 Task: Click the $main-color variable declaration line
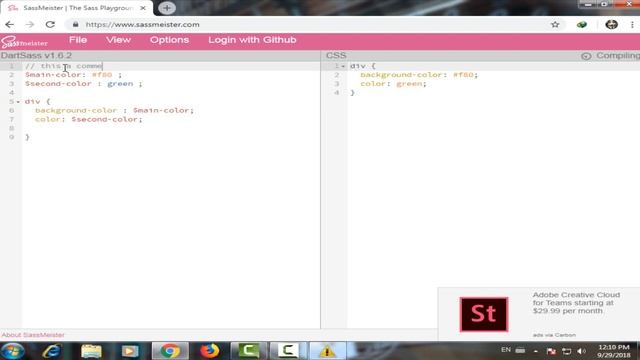(x=73, y=75)
